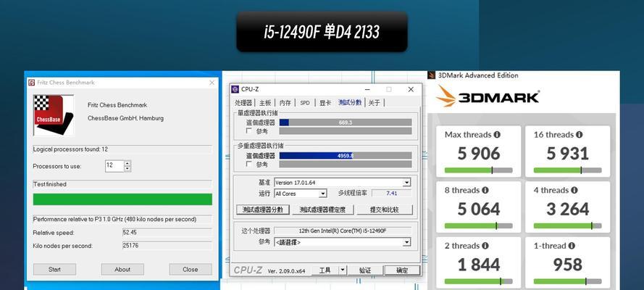Screen dimensions: 644x290
Task: Open info icon next to 16 threads
Action: tap(579, 135)
